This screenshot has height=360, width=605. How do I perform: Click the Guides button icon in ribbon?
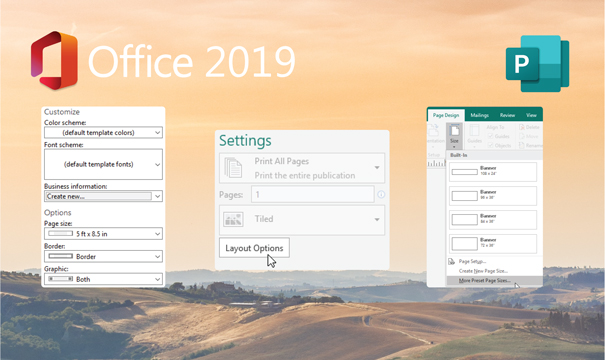point(474,136)
